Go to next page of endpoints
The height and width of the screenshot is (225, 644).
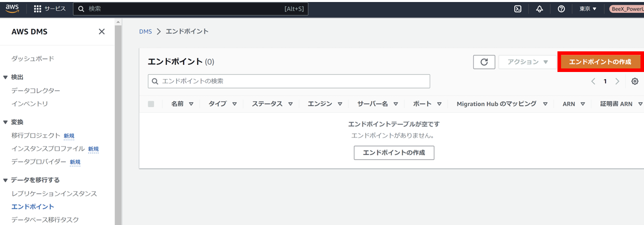click(617, 81)
